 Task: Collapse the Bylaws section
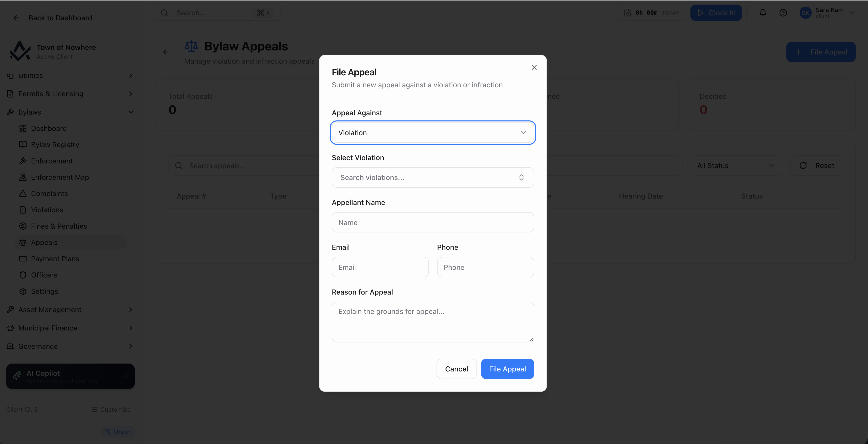[x=70, y=112]
